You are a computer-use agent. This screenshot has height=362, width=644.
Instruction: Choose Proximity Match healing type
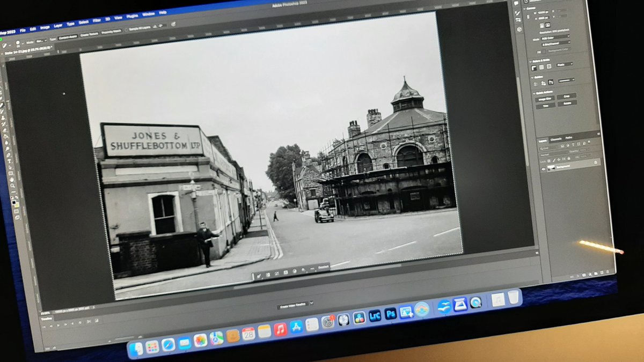coord(112,32)
